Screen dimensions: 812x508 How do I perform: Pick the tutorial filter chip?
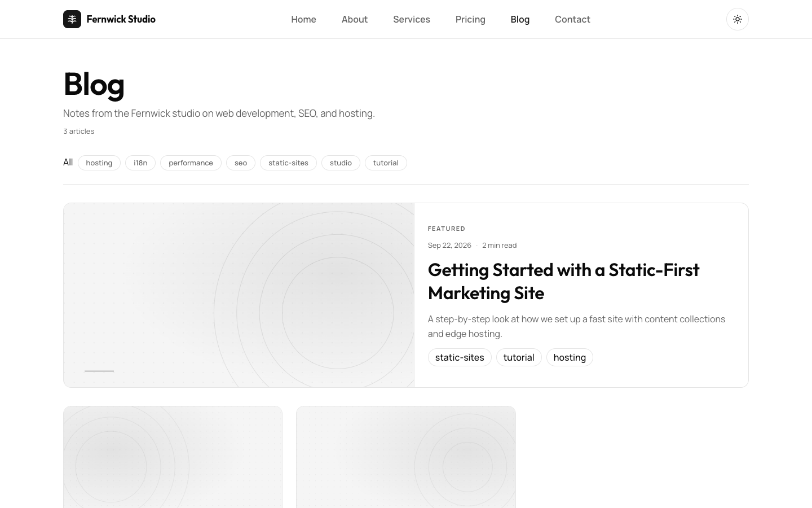(x=386, y=163)
